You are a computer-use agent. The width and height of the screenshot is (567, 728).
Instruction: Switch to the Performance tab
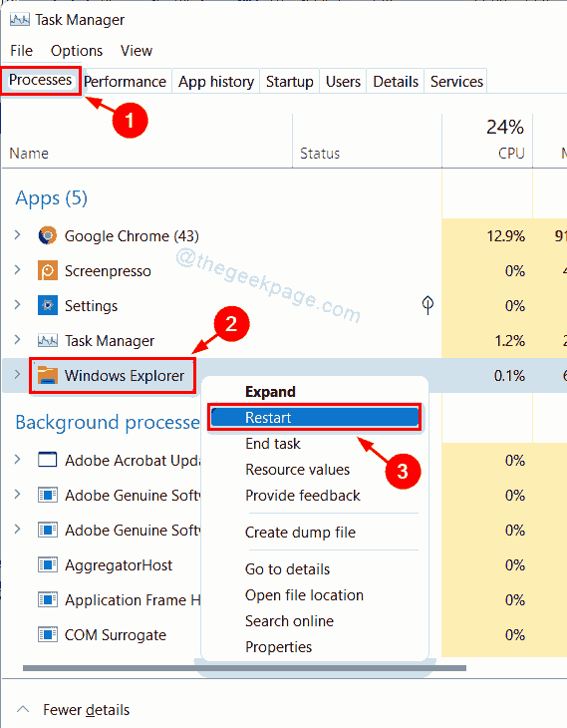(x=125, y=82)
